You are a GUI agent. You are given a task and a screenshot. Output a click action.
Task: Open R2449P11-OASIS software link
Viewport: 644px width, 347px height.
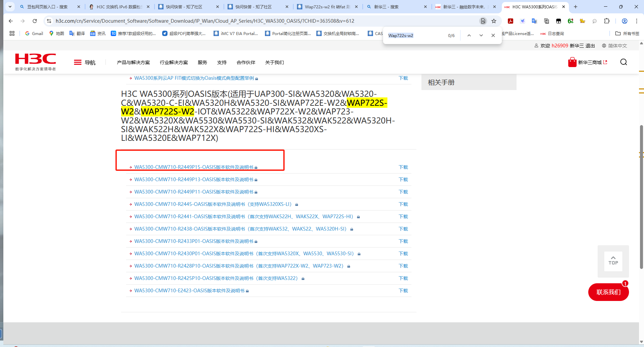coord(194,192)
